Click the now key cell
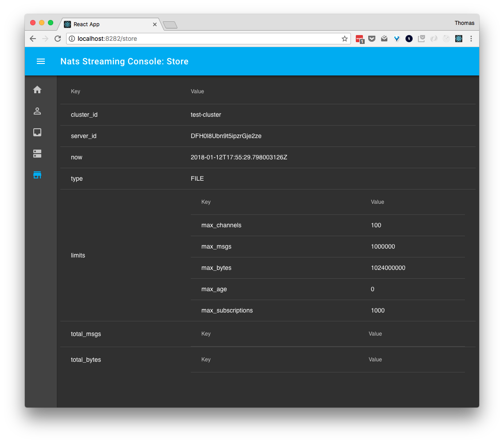This screenshot has height=443, width=504. tap(76, 157)
